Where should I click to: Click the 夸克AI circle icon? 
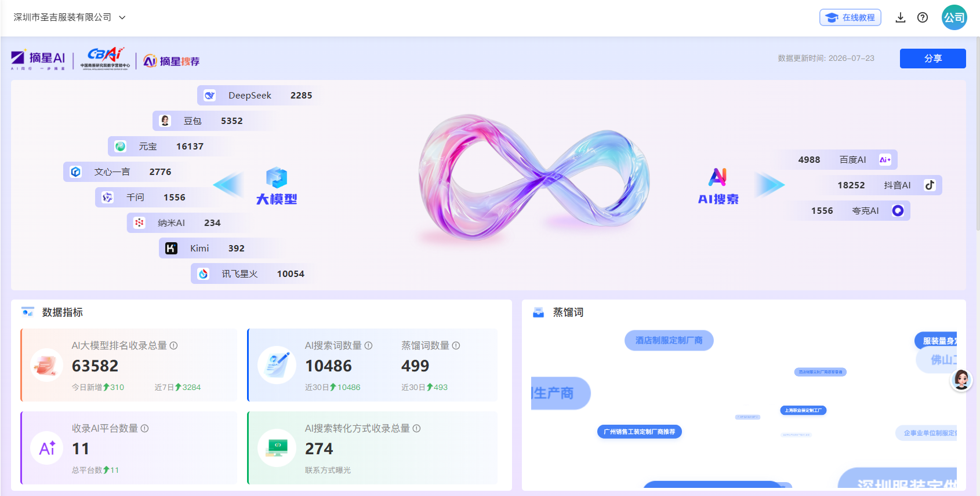tap(898, 210)
